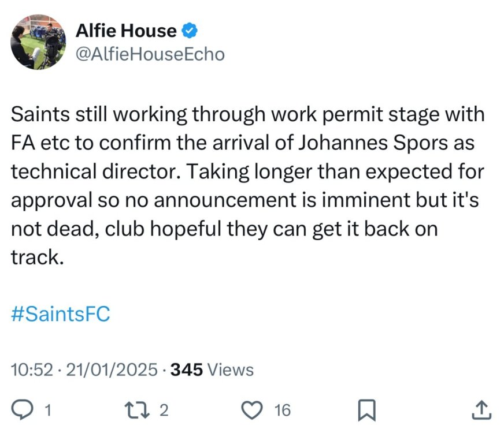Viewport: 504px width, 433px height.
Task: Click the like count of 16
Action: [x=281, y=411]
